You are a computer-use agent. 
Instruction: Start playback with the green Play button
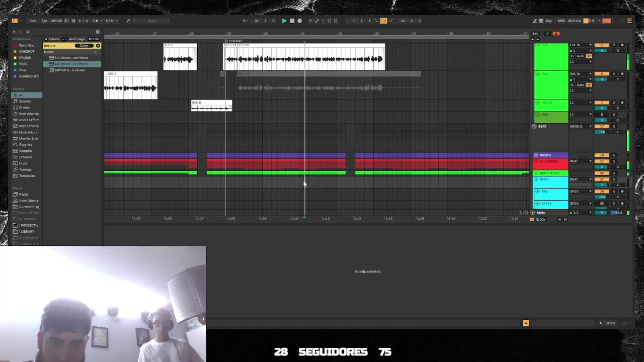tap(284, 21)
